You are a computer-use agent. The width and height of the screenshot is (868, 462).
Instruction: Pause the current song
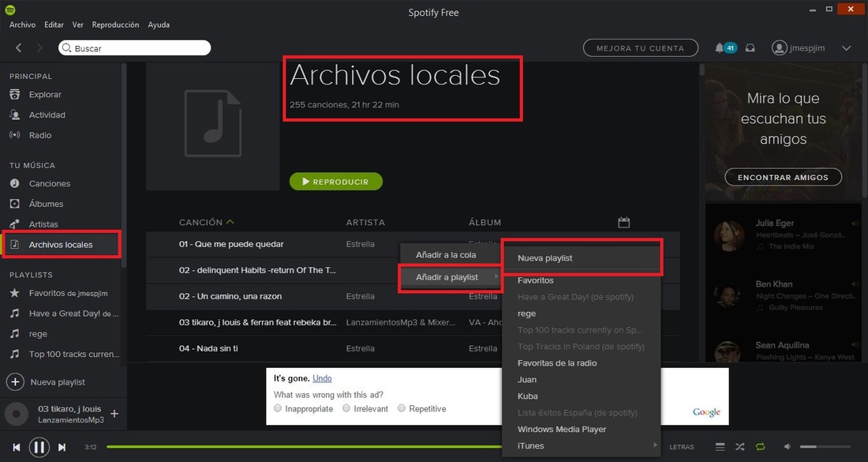tap(39, 447)
